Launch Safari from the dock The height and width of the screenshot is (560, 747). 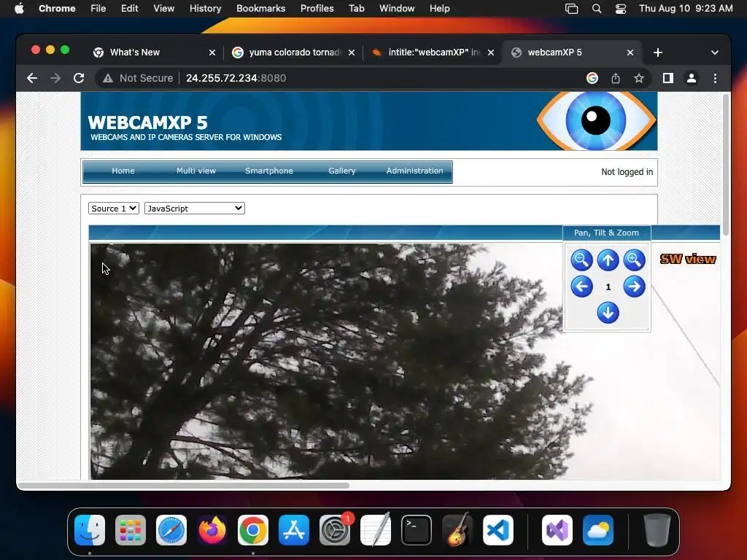(171, 530)
